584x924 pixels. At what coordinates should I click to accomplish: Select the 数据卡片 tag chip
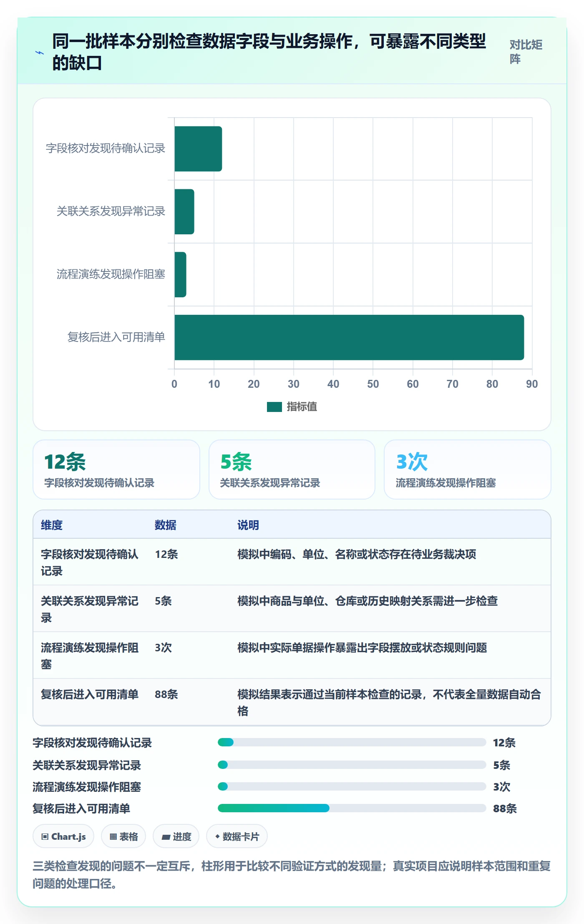(237, 836)
